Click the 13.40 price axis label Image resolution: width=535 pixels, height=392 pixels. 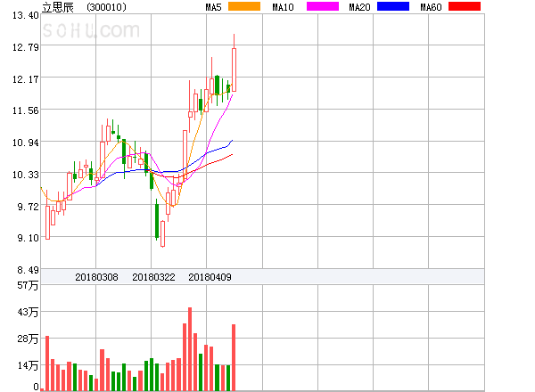[x=26, y=15]
